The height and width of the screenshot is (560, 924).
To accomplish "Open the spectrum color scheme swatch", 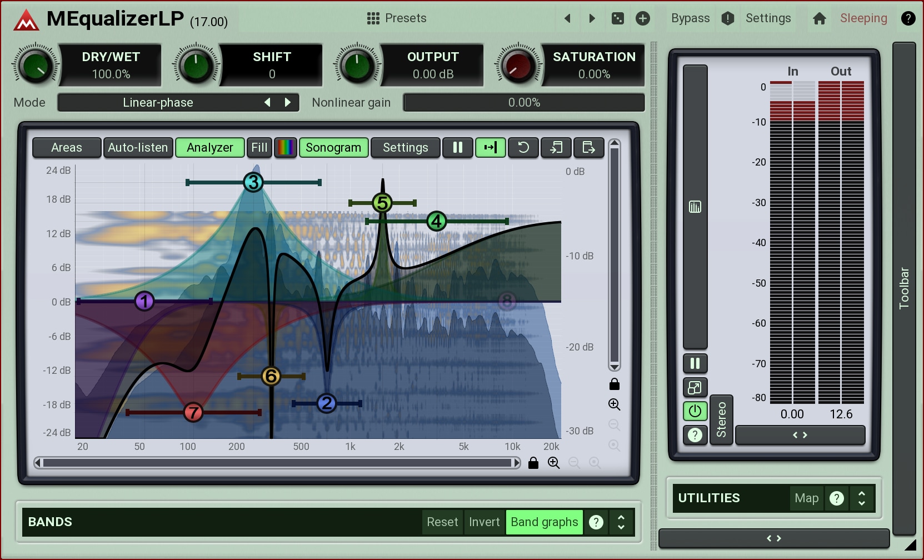I will [x=286, y=147].
